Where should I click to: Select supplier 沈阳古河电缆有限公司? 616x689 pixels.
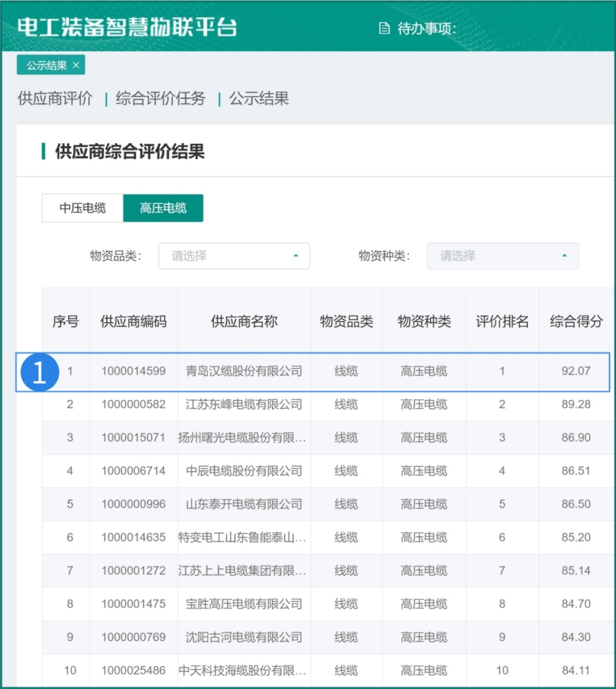pos(244,637)
